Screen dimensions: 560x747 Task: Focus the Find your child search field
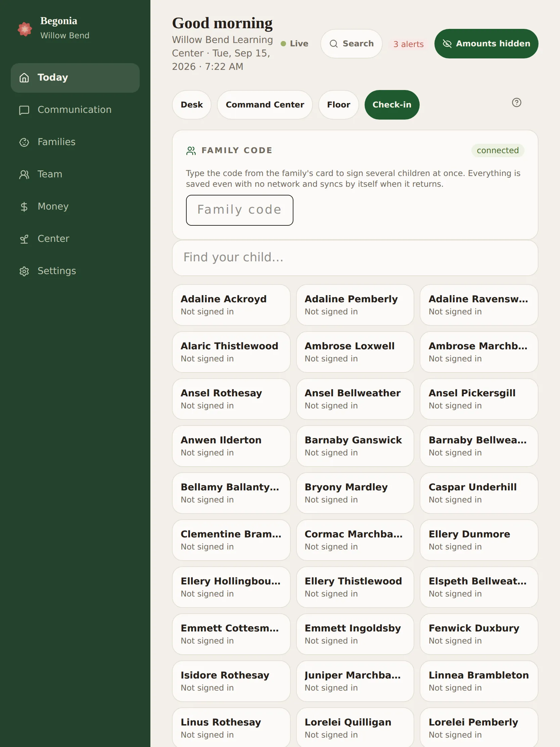point(355,258)
